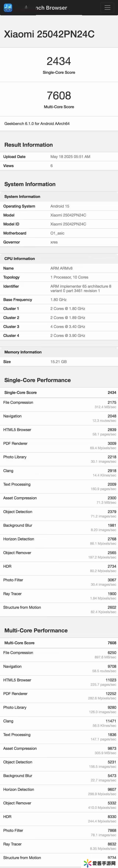Click the Multi-Core Performance heading

[x=36, y=630]
